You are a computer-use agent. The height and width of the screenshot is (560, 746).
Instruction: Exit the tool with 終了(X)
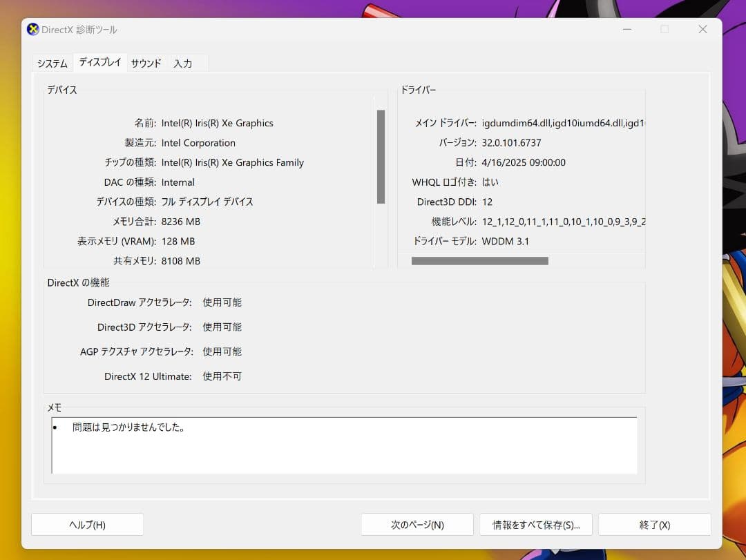coord(654,524)
